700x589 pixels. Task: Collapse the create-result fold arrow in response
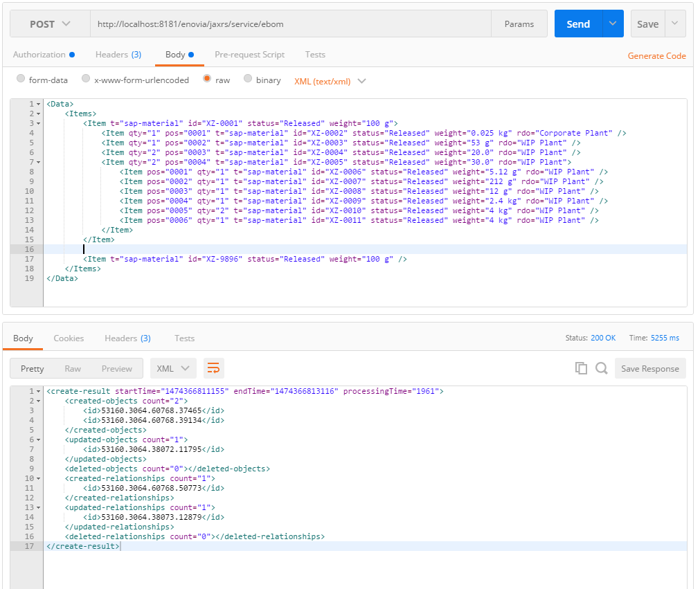pyautogui.click(x=38, y=391)
